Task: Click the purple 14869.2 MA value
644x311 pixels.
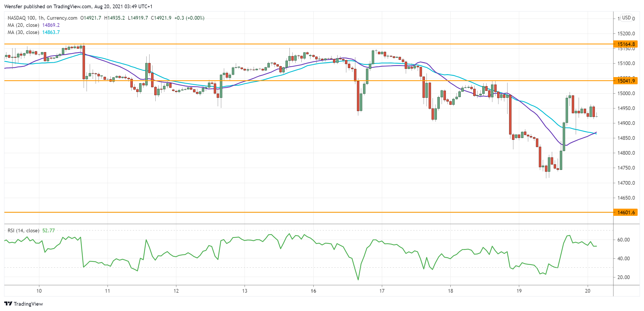Action: coord(51,25)
